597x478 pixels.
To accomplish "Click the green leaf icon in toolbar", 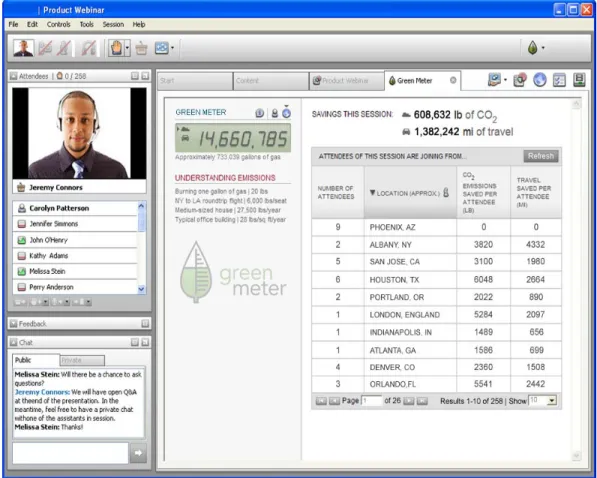I will pos(533,48).
